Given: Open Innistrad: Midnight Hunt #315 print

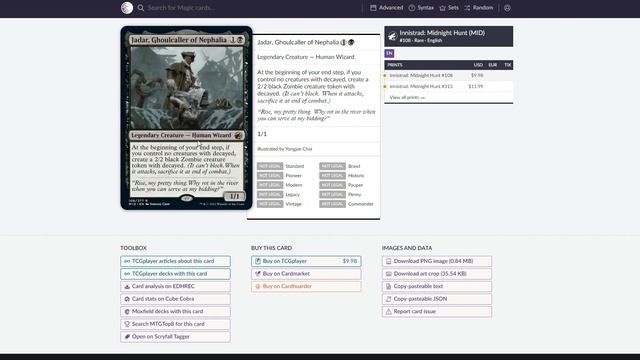Looking at the screenshot, I should (x=421, y=87).
